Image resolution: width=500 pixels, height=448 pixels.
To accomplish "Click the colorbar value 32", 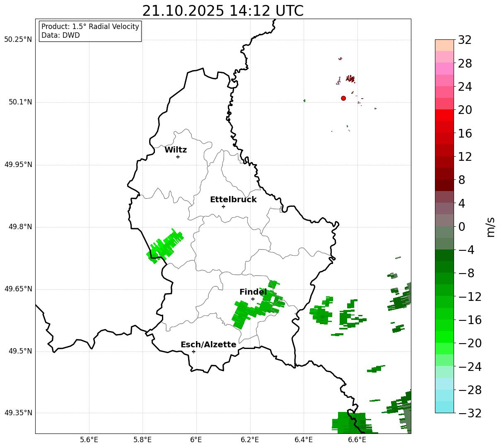I will click(465, 40).
